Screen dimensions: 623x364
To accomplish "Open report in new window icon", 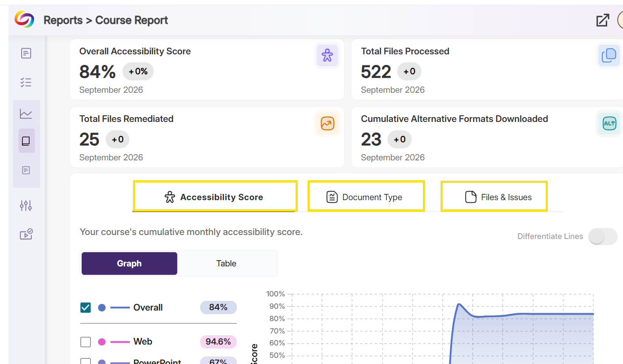I will click(x=603, y=20).
